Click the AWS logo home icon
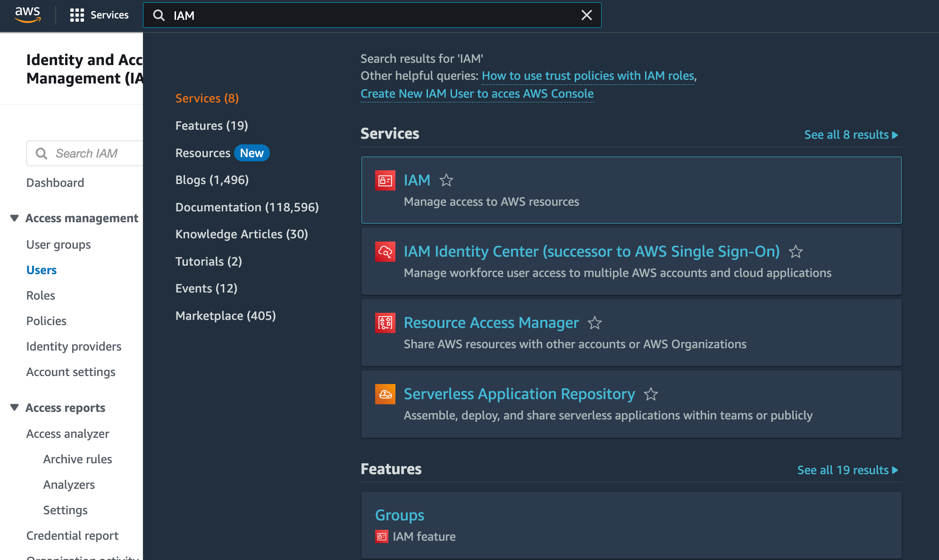Screen dimensions: 939x560 28,15
